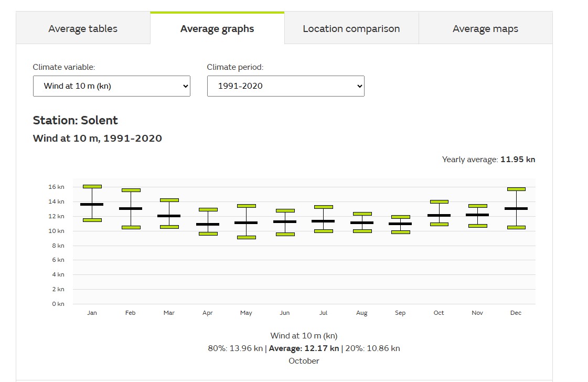Click August's upper green 80% marker
This screenshot has width=588, height=382.
coord(362,214)
